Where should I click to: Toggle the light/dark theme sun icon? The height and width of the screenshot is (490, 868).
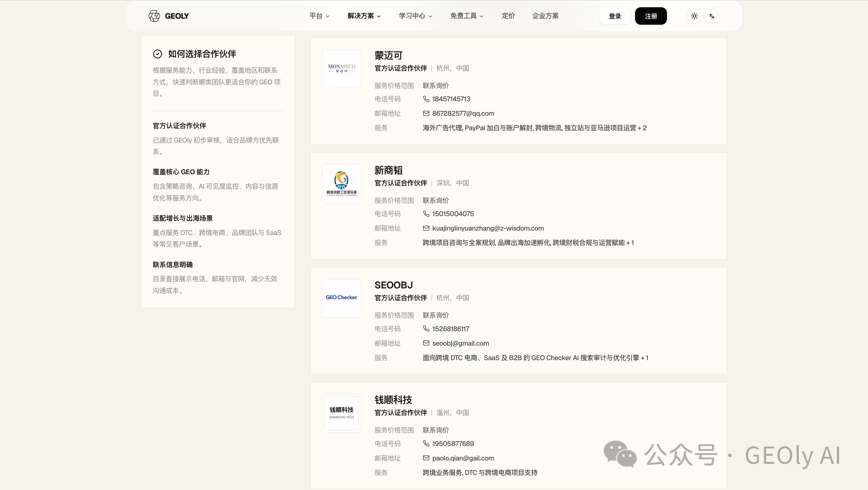(694, 16)
